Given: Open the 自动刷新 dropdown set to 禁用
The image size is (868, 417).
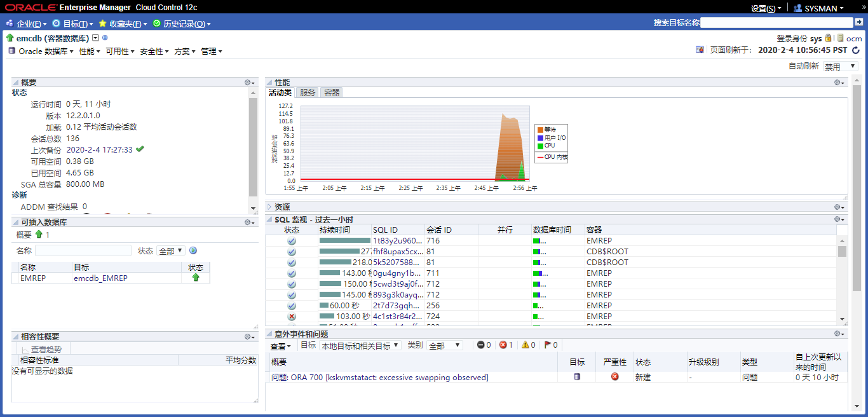Looking at the screenshot, I should pos(840,66).
